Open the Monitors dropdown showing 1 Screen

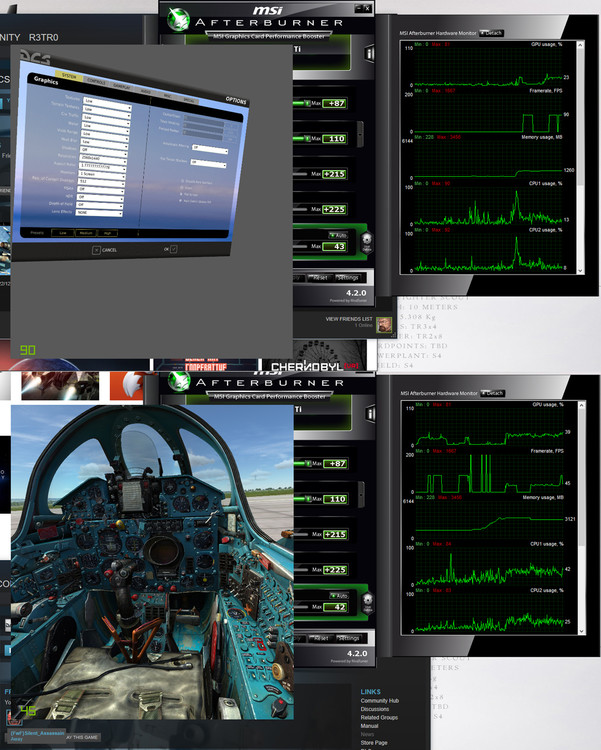[102, 176]
